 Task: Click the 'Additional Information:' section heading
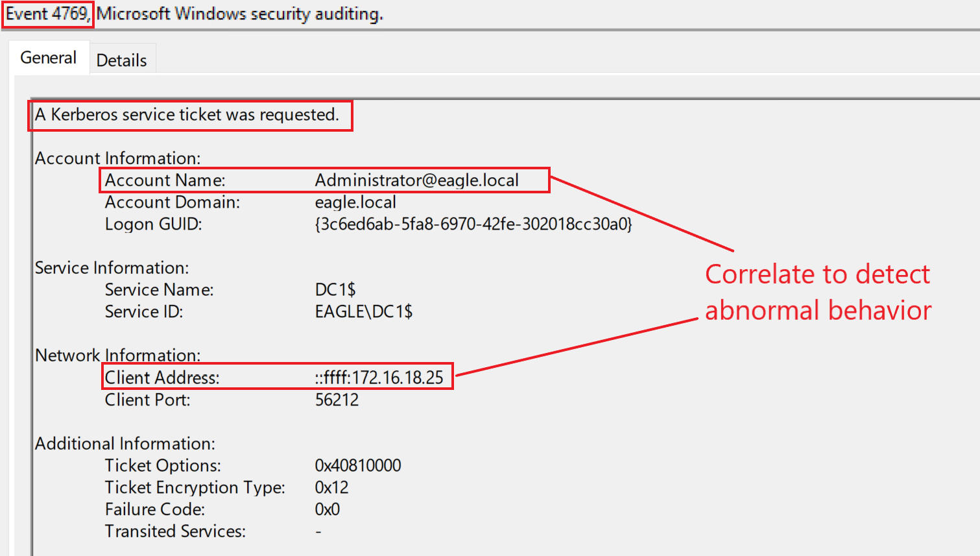pos(125,444)
